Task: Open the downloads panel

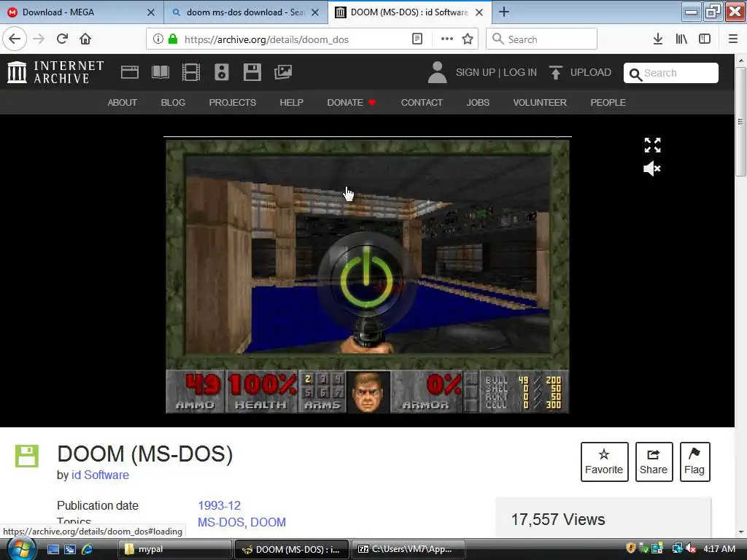Action: (x=658, y=39)
